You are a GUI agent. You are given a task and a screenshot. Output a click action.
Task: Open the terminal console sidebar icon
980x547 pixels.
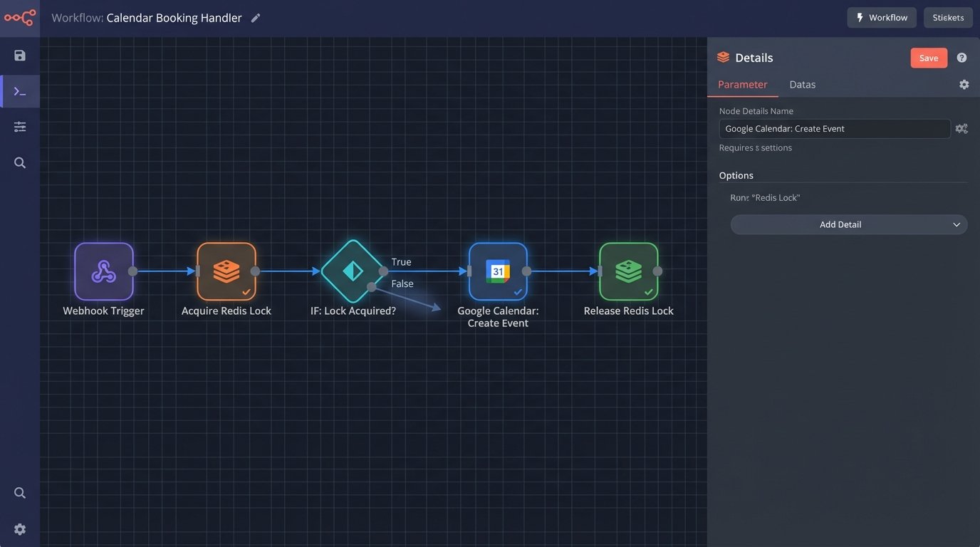20,92
